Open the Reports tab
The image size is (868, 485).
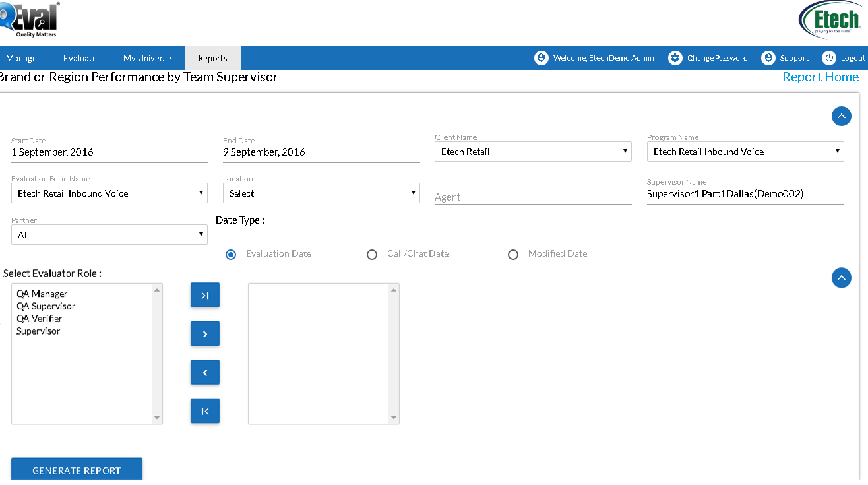click(x=212, y=58)
